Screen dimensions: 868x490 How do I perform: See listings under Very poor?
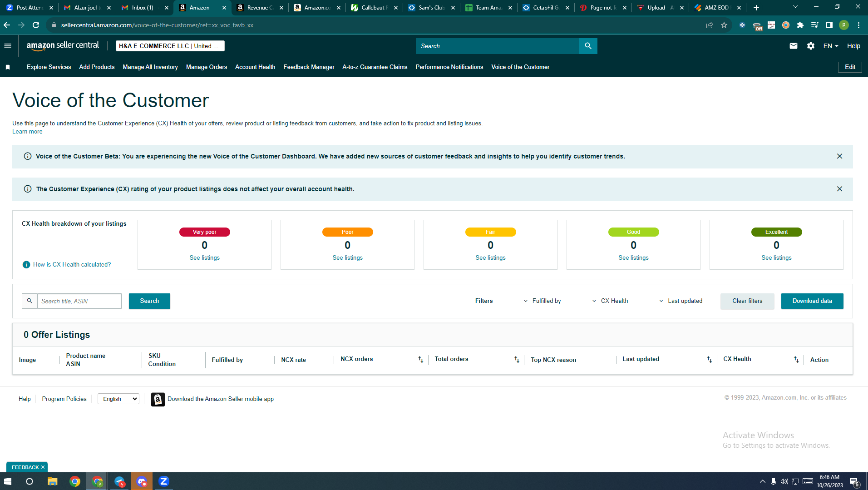click(x=205, y=258)
